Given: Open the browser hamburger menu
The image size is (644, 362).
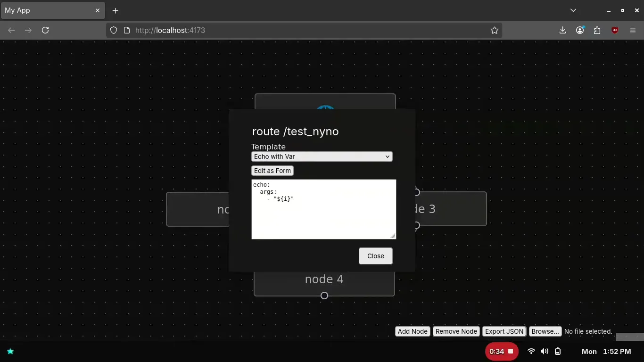Looking at the screenshot, I should pos(633,30).
